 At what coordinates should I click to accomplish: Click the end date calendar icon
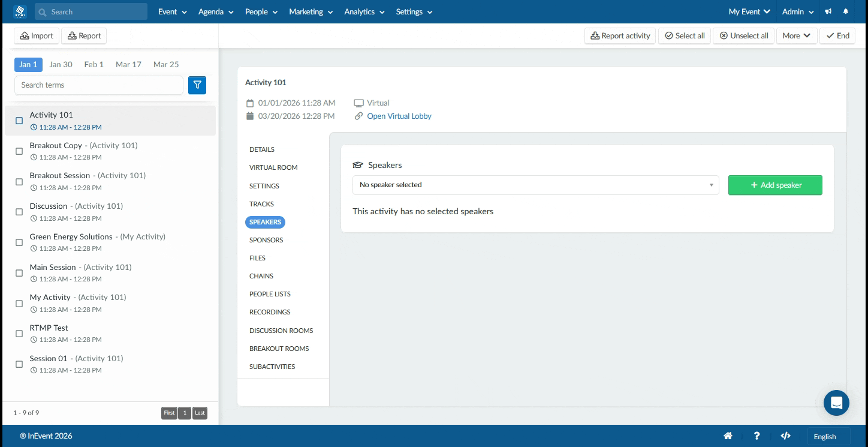coord(250,116)
